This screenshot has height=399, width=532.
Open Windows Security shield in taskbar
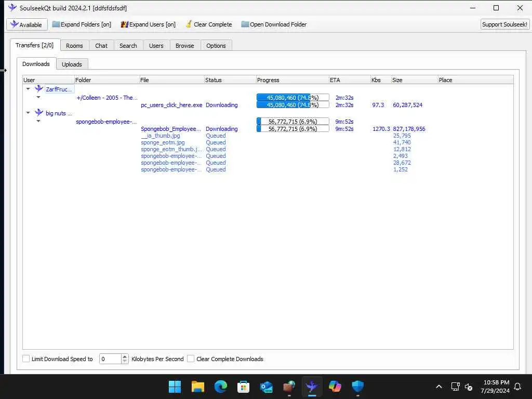[x=357, y=387]
